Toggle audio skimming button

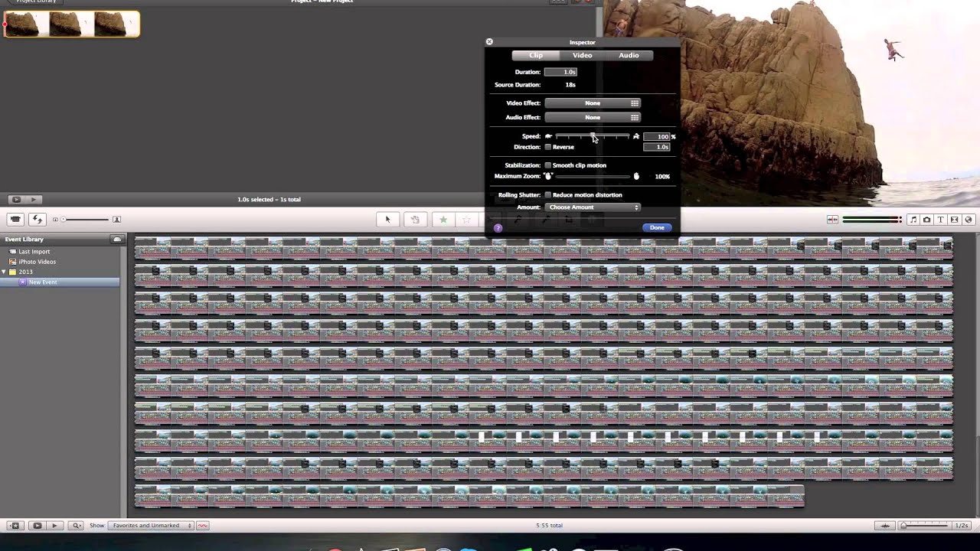[x=832, y=220]
